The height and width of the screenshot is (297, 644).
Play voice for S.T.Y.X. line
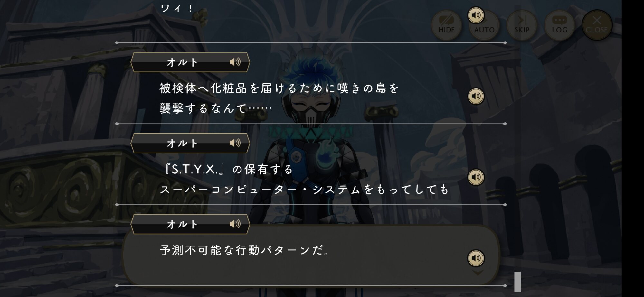(x=476, y=177)
